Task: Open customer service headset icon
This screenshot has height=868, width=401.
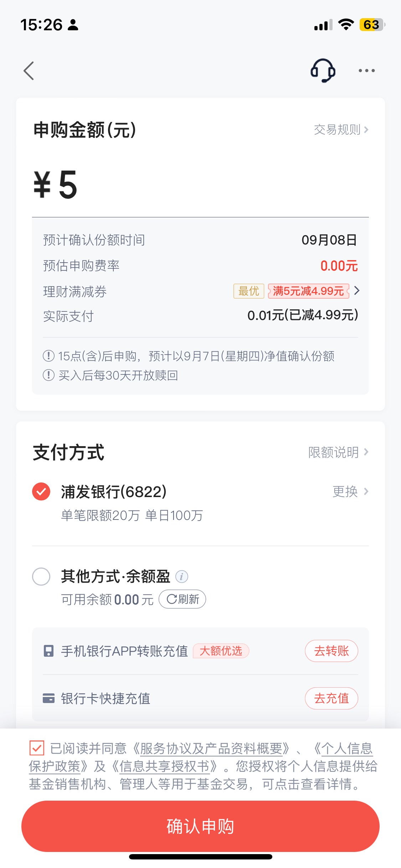Action: coord(323,71)
